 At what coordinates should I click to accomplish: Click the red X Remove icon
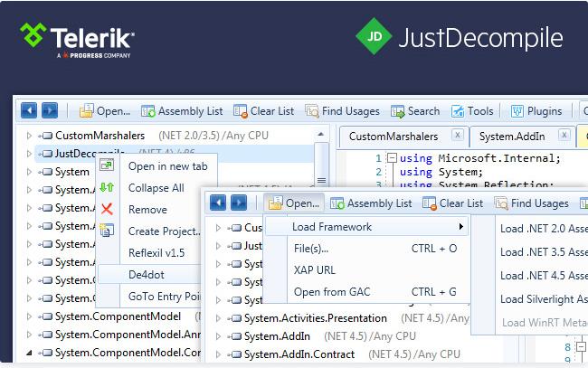[x=107, y=209]
